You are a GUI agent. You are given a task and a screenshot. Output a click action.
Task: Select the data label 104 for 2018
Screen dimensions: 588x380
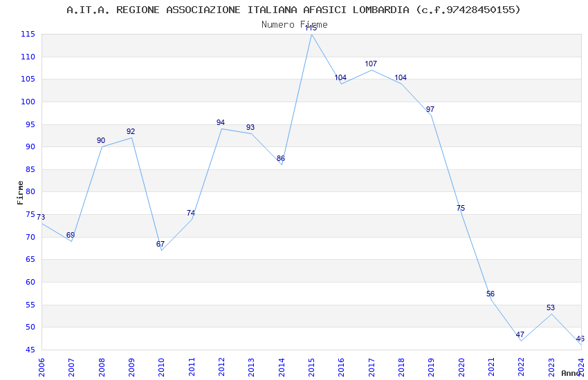pyautogui.click(x=401, y=77)
